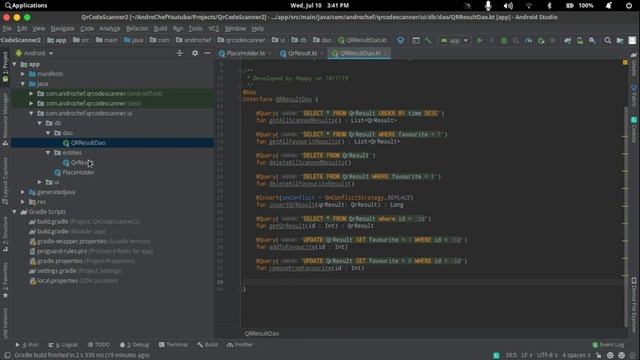Screen dimensions: 640x360
Task: Click the Profile app icon in toolbar
Action: pos(529,40)
